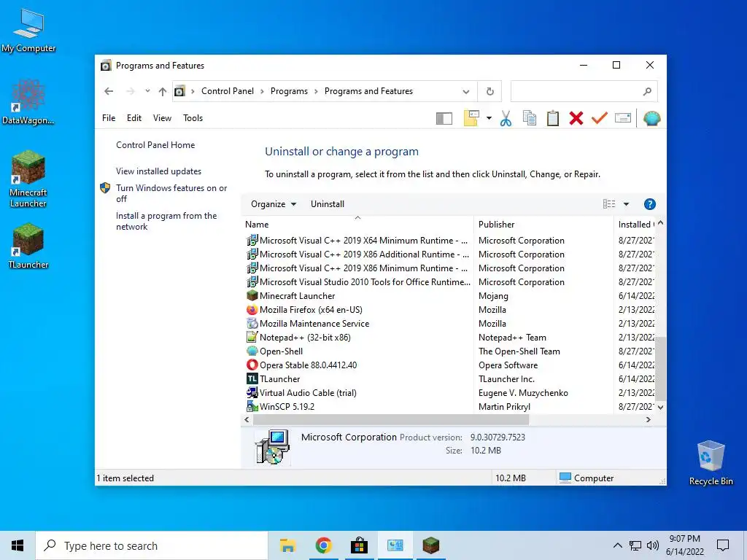This screenshot has width=747, height=560.
Task: Select the Recycle Bin desktop icon
Action: point(711,463)
